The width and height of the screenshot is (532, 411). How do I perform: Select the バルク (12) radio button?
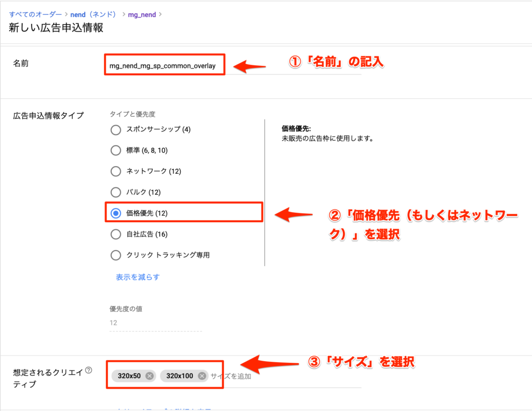(x=116, y=192)
